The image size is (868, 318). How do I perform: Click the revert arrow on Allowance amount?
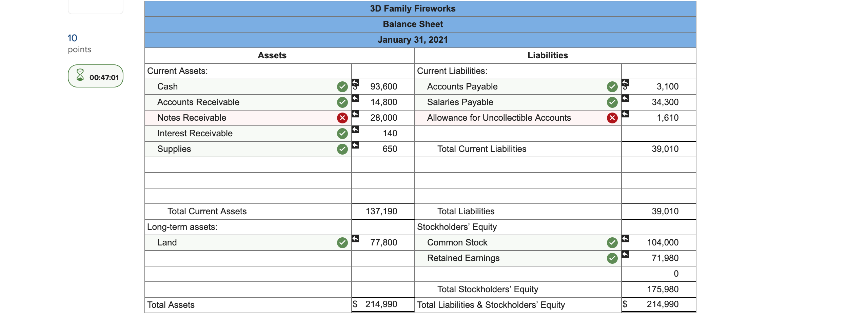pyautogui.click(x=625, y=114)
